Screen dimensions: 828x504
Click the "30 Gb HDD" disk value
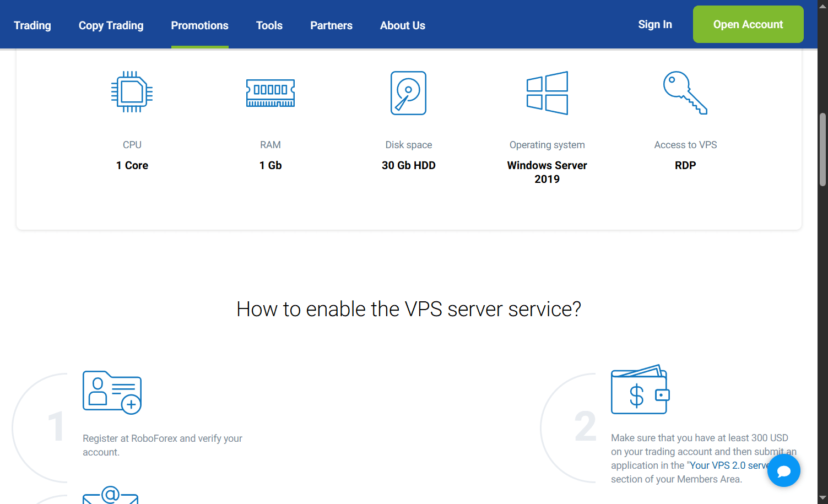(409, 165)
